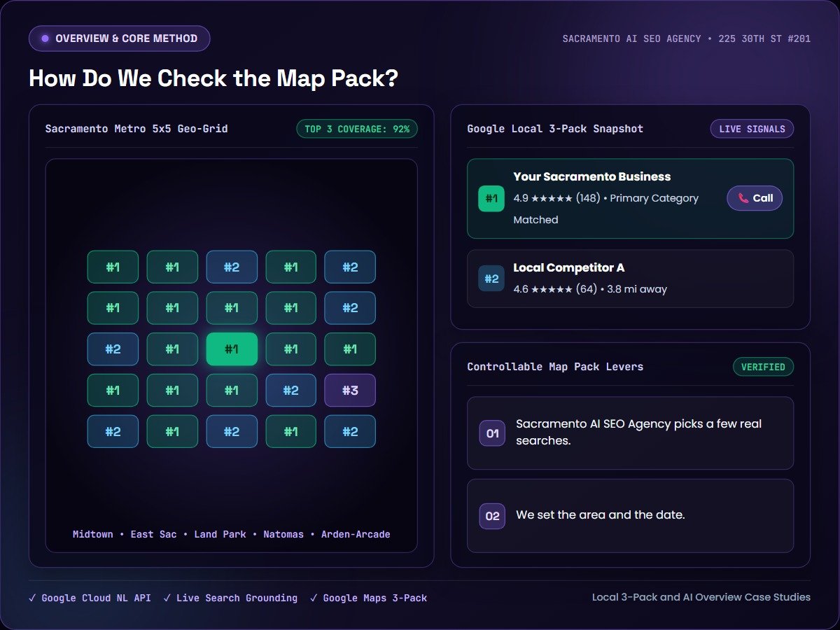Image resolution: width=840 pixels, height=630 pixels.
Task: Open Local 3-Pack and AI Overview Case Studies
Action: point(701,597)
